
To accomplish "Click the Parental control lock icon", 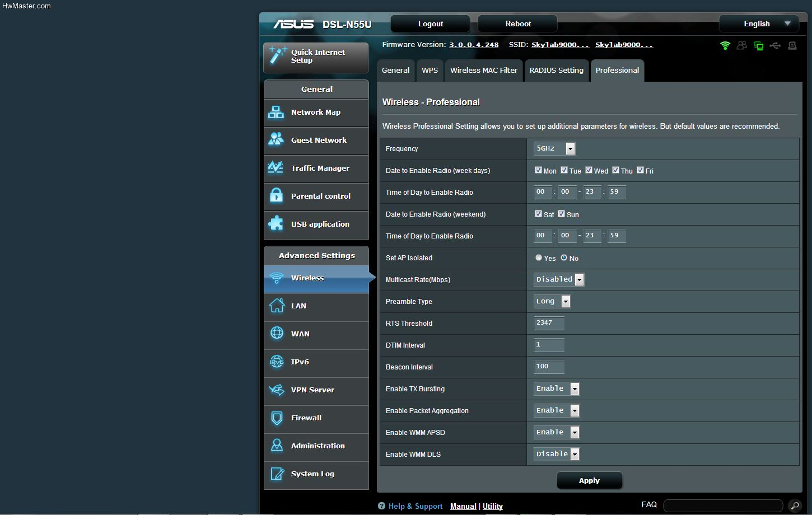I will click(x=276, y=195).
